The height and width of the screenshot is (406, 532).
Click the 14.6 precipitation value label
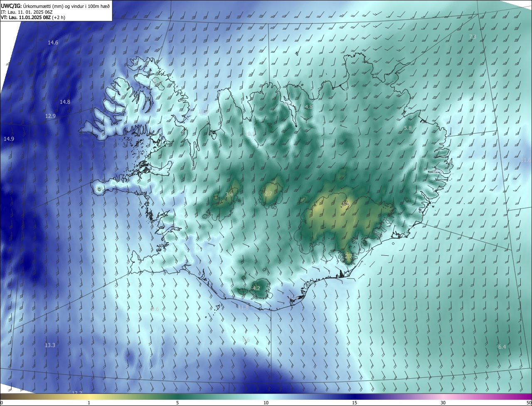pos(53,42)
